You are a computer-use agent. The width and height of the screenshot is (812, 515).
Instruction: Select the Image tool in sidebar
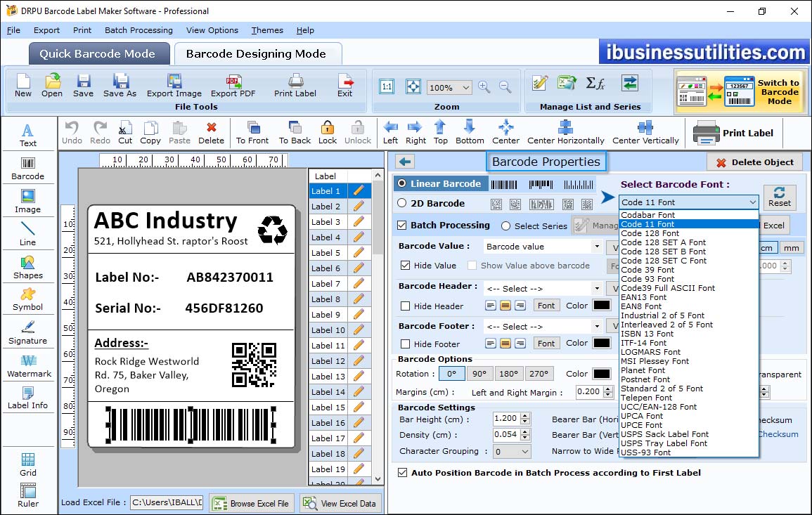point(28,202)
